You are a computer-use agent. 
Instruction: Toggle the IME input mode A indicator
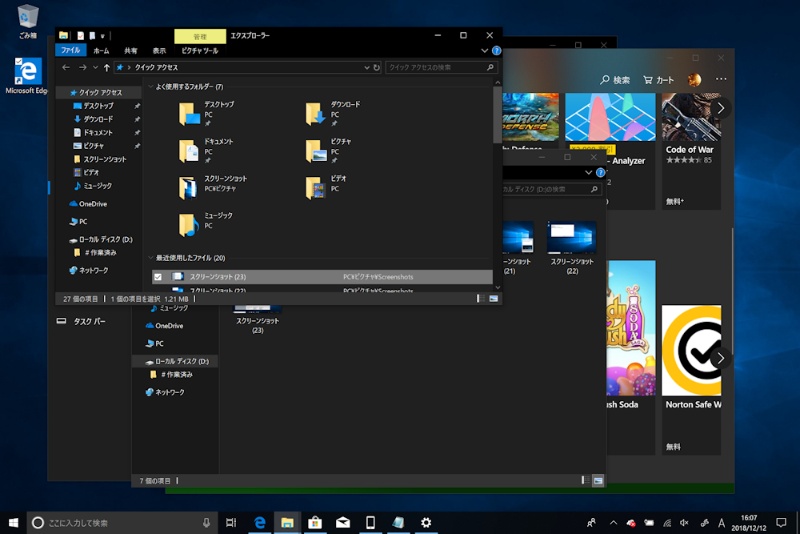pyautogui.click(x=721, y=523)
